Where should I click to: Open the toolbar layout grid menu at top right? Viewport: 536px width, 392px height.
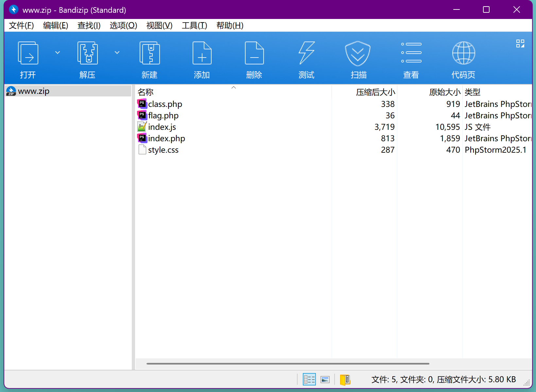520,43
